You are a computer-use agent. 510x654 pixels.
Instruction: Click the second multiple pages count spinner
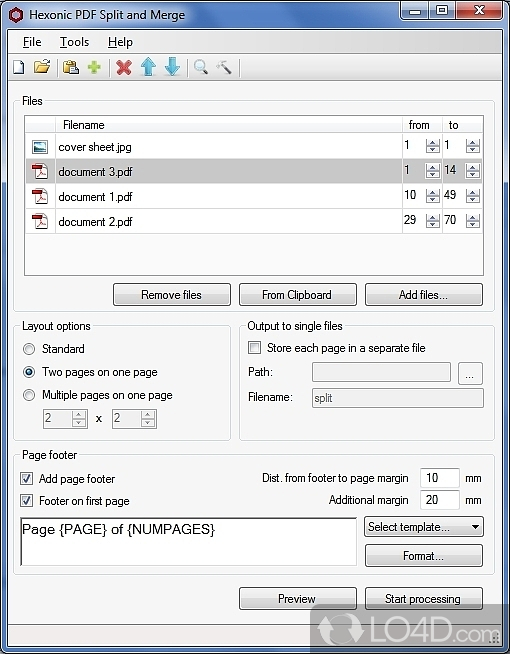(x=134, y=419)
